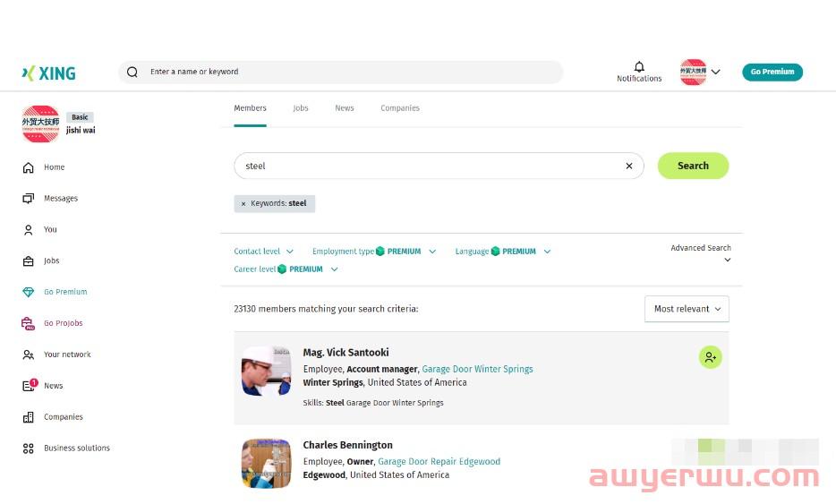
Task: Click Career level premium badge icon
Action: (282, 269)
